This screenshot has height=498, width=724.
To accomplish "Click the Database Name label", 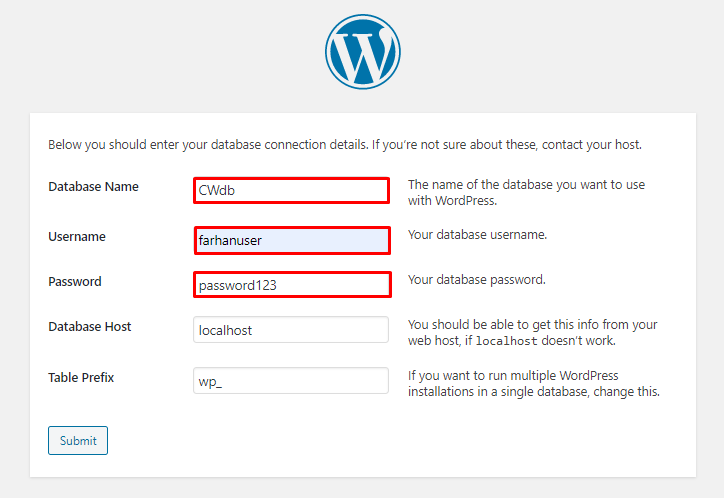I will click(93, 187).
